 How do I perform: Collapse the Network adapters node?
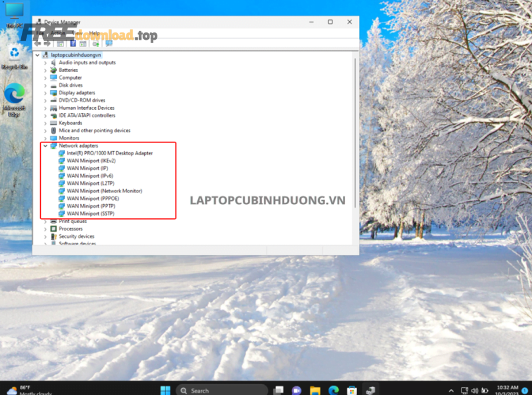[45, 146]
